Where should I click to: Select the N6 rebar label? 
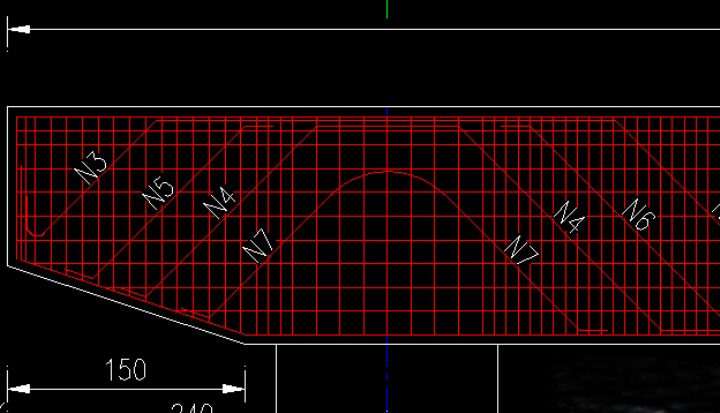point(636,214)
